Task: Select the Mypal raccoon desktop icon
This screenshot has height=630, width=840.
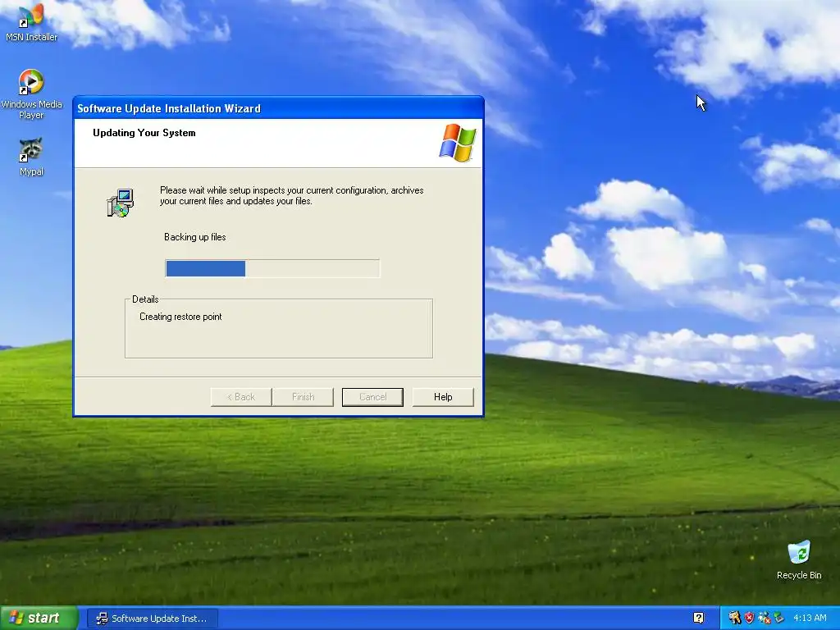Action: [31, 157]
